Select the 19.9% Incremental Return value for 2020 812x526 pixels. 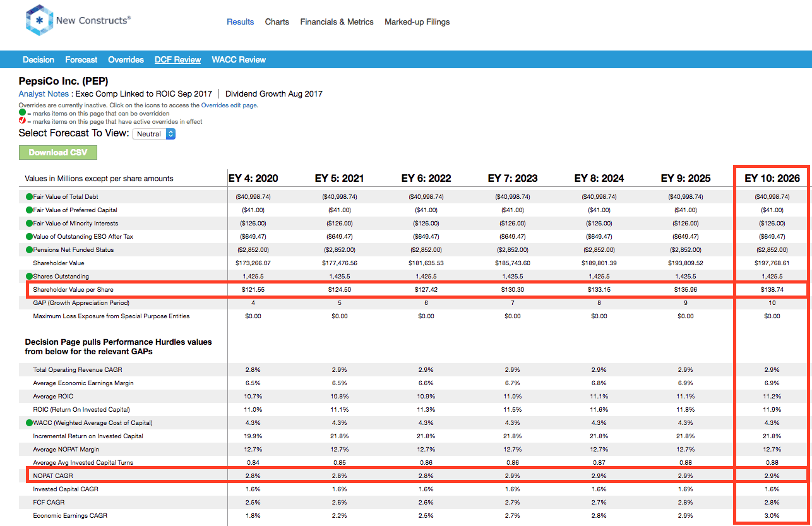(253, 436)
